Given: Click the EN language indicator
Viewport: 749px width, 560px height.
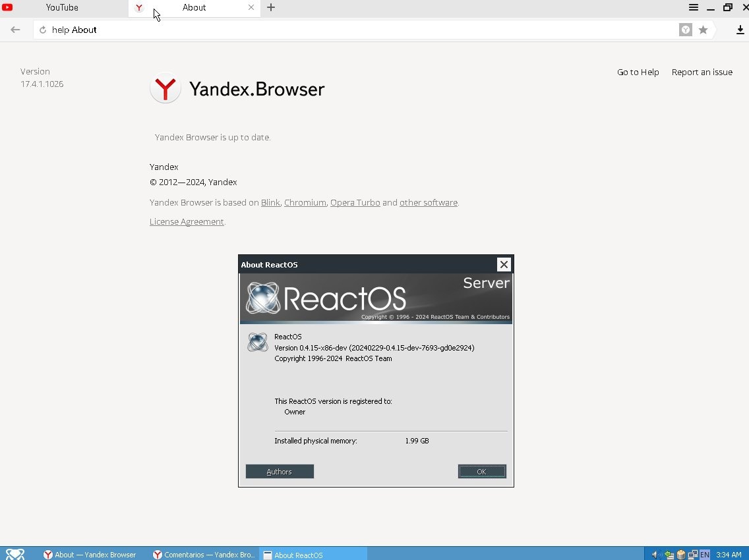Looking at the screenshot, I should click(x=705, y=555).
